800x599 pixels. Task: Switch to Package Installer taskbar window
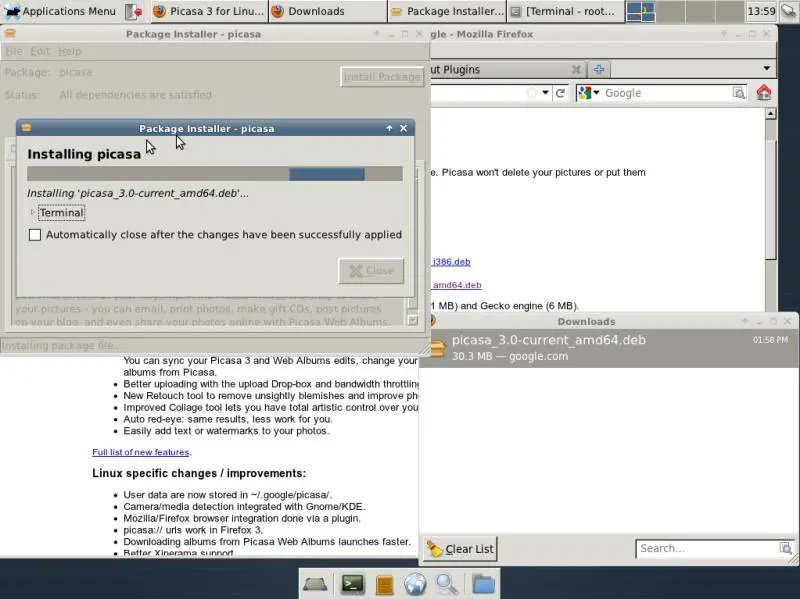(447, 11)
